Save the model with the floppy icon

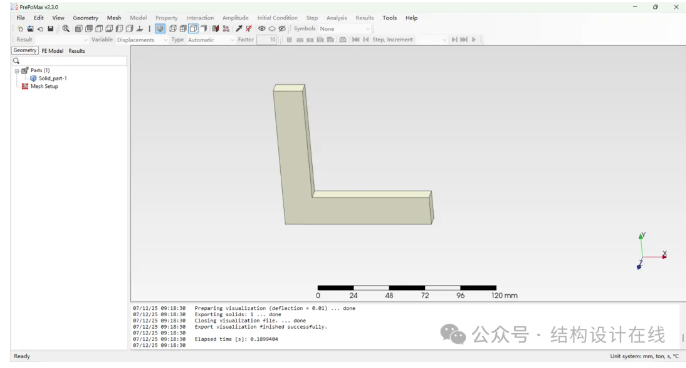(x=50, y=29)
